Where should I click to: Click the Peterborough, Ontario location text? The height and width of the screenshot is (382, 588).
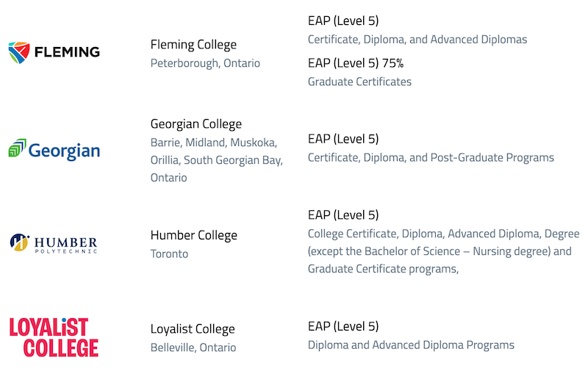click(205, 63)
